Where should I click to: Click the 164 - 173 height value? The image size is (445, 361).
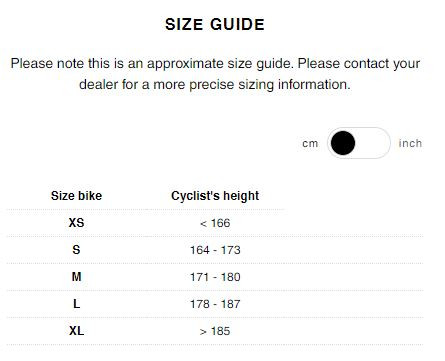coord(215,250)
